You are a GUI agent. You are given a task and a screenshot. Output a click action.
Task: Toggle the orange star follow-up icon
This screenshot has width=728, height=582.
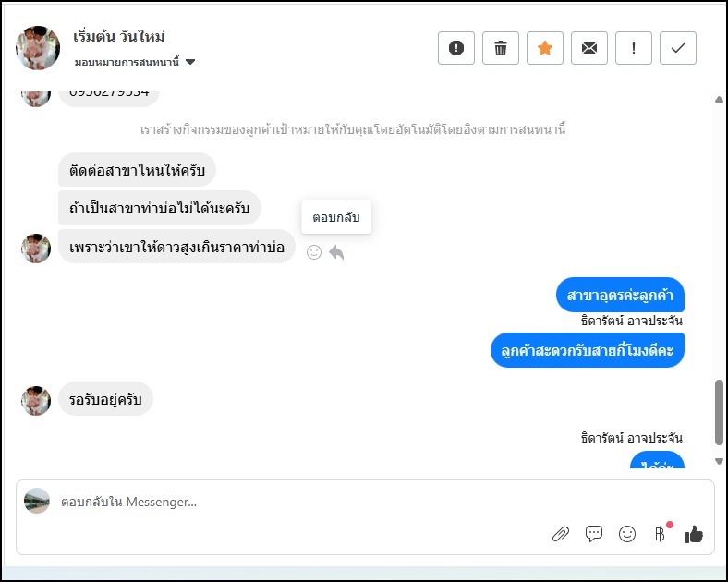pyautogui.click(x=545, y=49)
